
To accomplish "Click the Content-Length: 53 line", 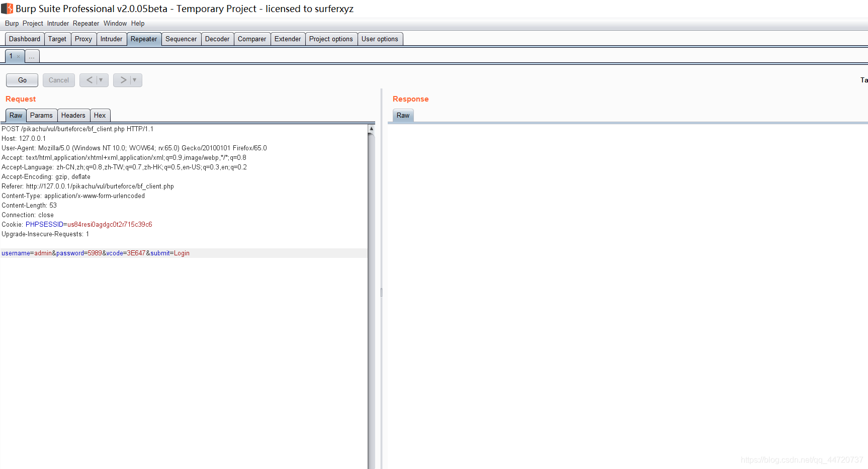I will [29, 205].
